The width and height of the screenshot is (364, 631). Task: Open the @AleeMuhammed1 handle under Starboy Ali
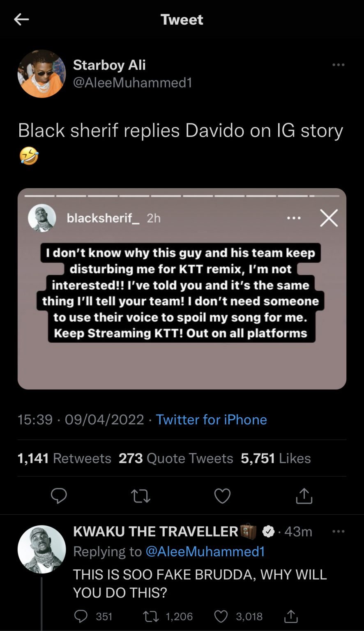pyautogui.click(x=132, y=83)
